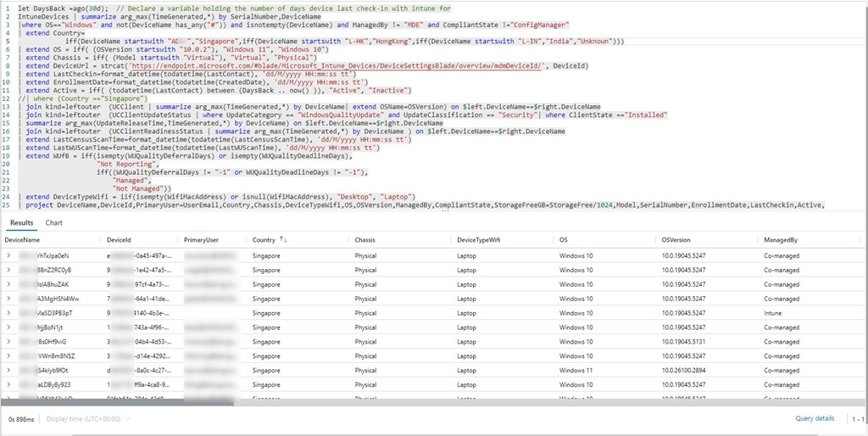The height and width of the screenshot is (436, 868).
Task: Select the Windows 11 cell in OS column
Action: tap(577, 371)
